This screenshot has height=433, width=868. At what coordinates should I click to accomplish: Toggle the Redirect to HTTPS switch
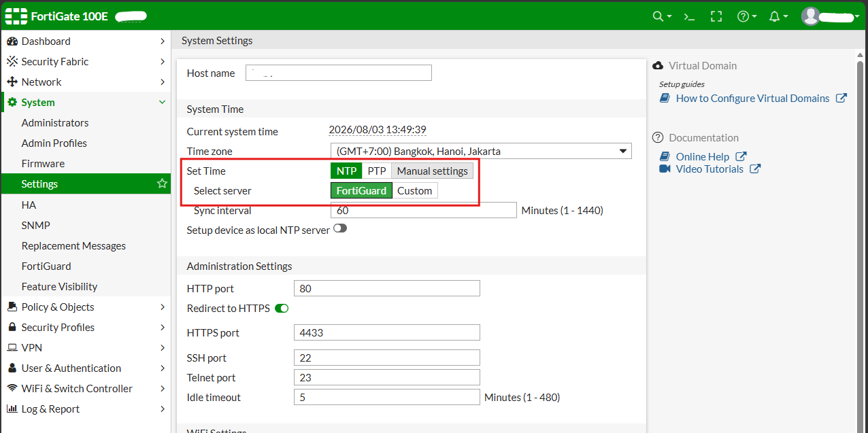[282, 308]
